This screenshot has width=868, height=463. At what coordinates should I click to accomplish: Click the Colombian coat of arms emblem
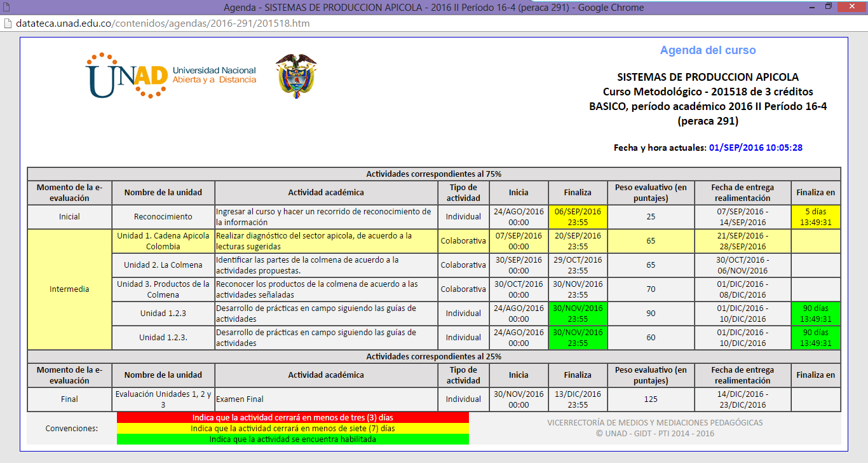tap(295, 75)
